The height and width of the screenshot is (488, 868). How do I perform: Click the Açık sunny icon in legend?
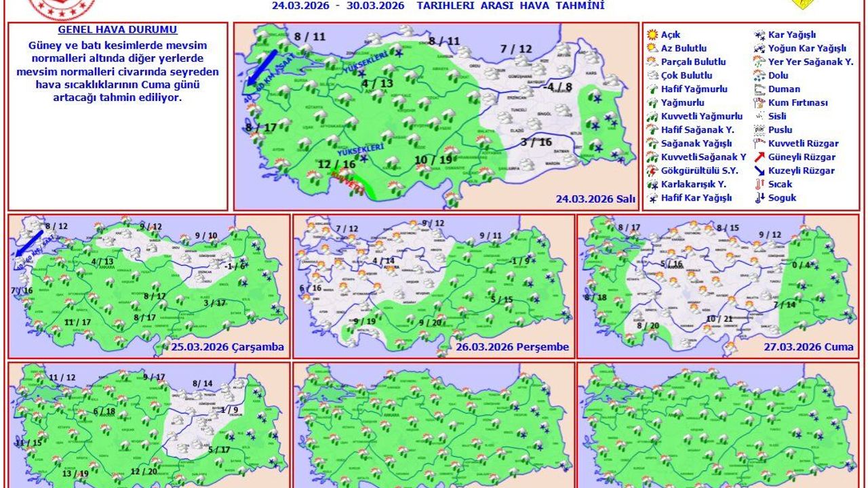coord(652,35)
